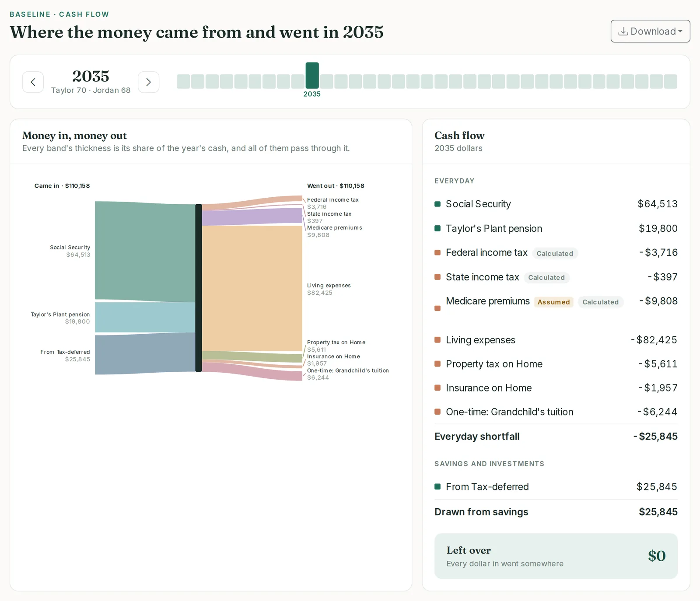
Task: Click the State income tax Sankey label
Action: point(329,214)
